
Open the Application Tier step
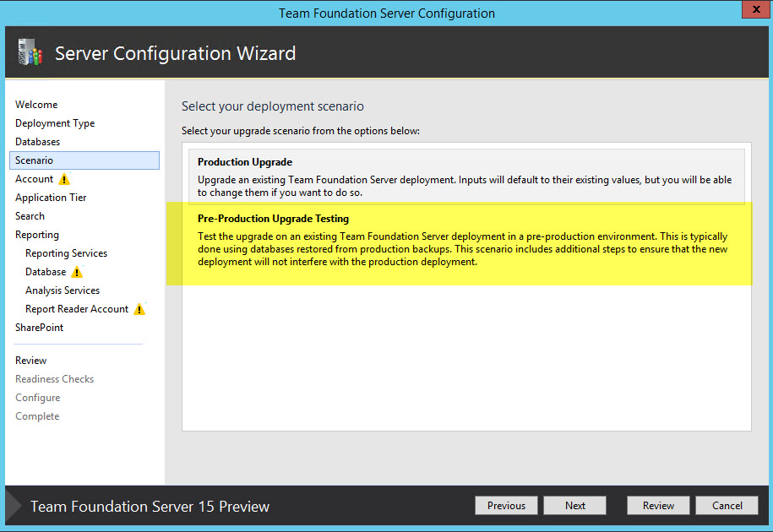click(51, 198)
